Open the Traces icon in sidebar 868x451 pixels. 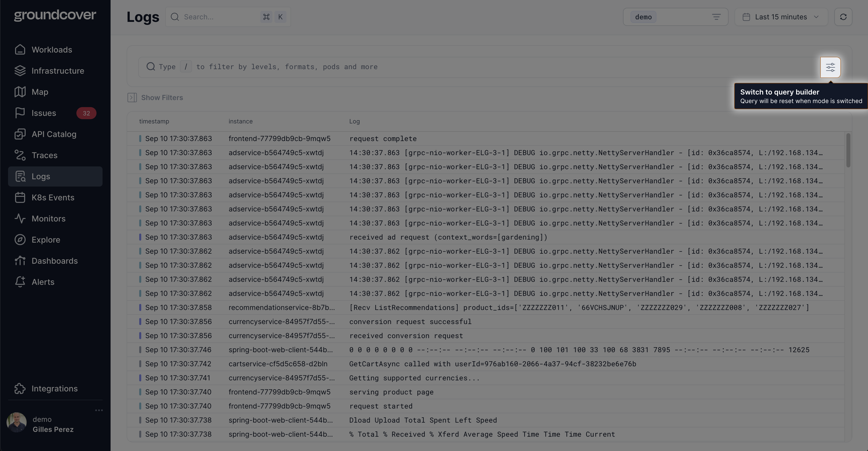(x=20, y=155)
